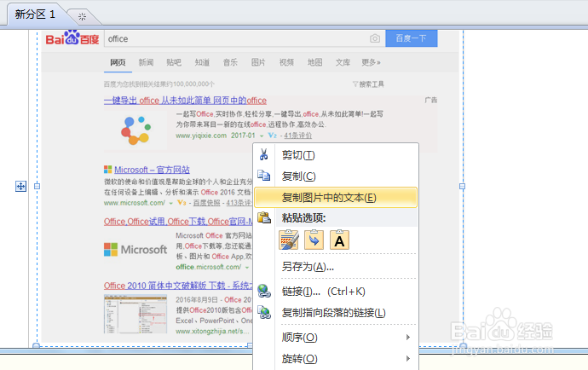
Task: Click the dropdown arrow after yiqixie 2017-01
Action: coord(262,136)
